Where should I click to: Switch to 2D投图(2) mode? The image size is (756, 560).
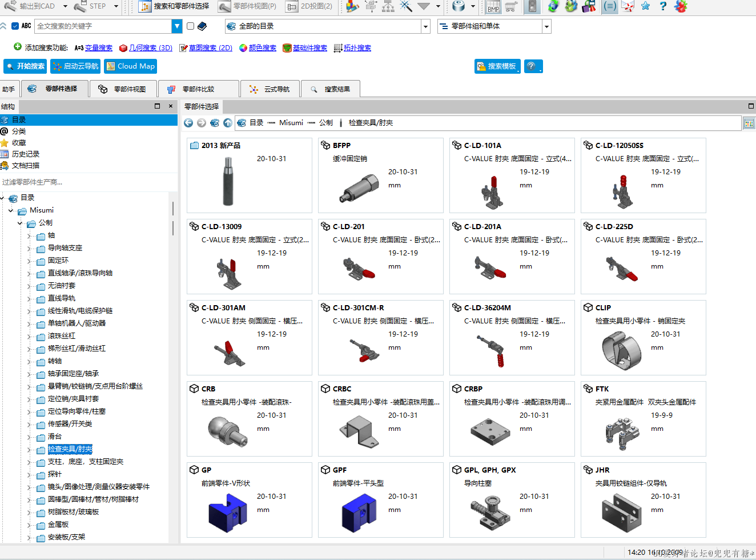tap(309, 6)
